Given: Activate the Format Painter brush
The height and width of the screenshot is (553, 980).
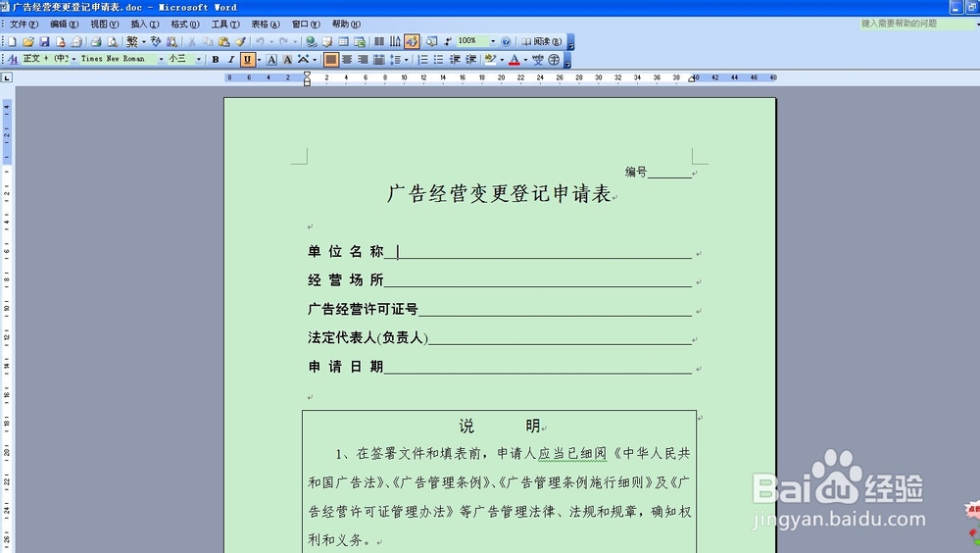Looking at the screenshot, I should tap(240, 41).
